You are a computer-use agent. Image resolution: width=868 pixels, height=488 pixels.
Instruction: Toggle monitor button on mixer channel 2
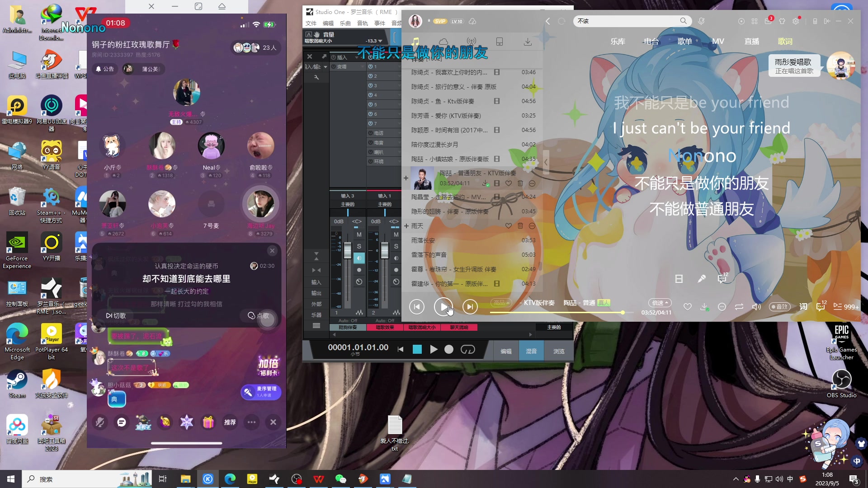coord(396,258)
